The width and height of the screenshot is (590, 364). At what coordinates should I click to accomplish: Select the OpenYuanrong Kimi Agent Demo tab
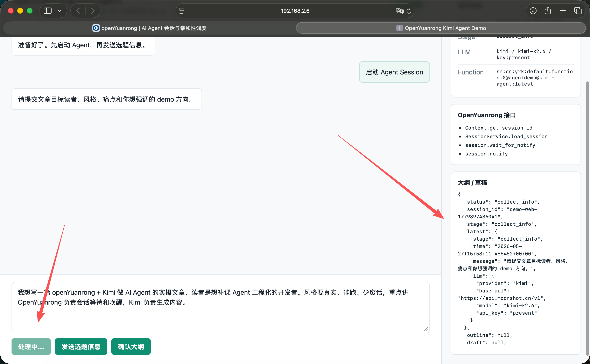tap(441, 28)
